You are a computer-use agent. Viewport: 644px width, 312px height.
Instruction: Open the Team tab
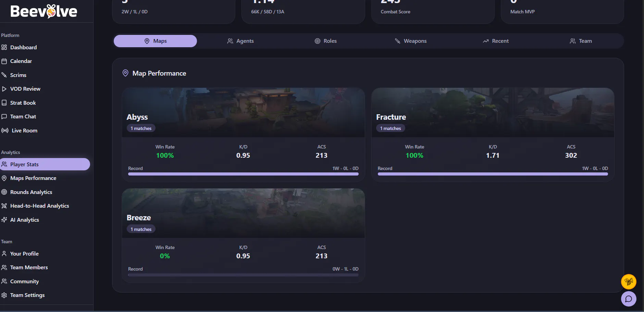pos(581,41)
